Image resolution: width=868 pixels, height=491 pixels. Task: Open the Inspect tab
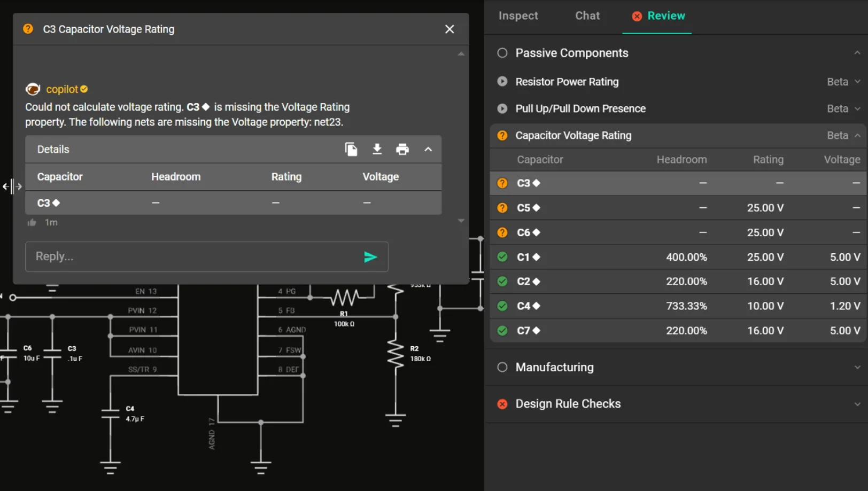coord(517,15)
